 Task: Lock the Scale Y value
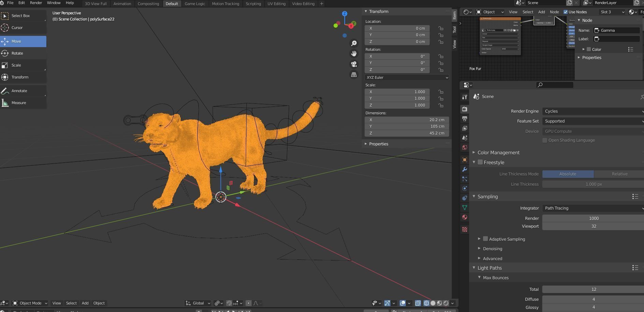coord(441,99)
